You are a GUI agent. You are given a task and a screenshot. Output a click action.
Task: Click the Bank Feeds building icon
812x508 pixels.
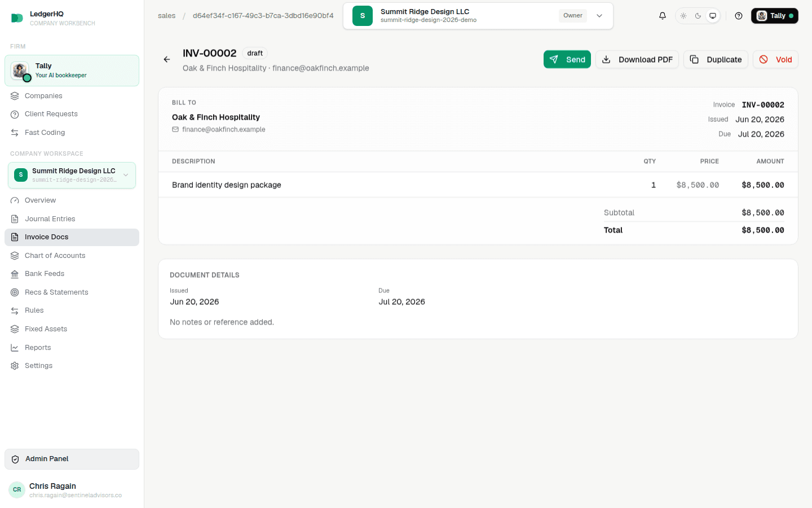coord(15,274)
